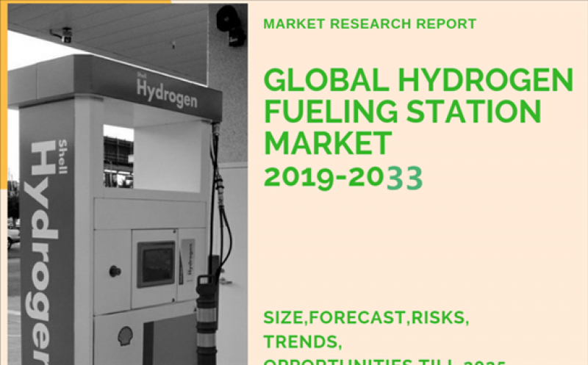Viewport: 588px width, 365px height.
Task: Click the FUELING STATION title line
Action: point(402,112)
